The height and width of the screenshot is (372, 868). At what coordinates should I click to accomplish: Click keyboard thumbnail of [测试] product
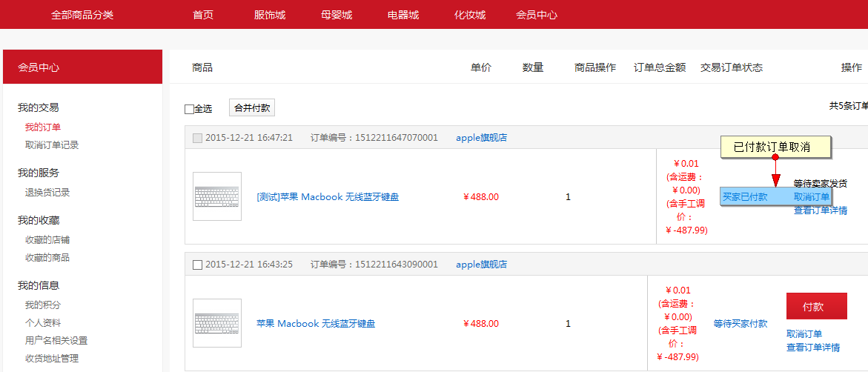tap(217, 196)
